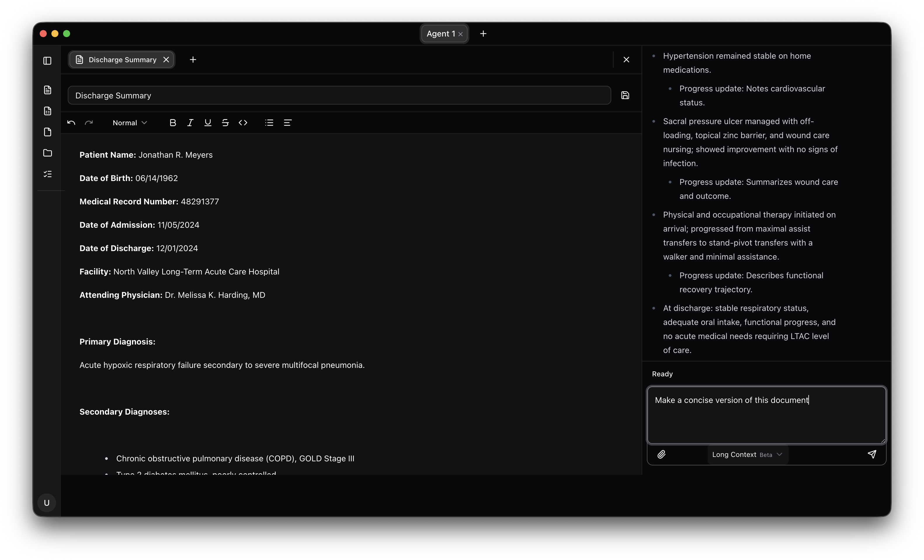Open the blank file icon in sidebar

(47, 132)
